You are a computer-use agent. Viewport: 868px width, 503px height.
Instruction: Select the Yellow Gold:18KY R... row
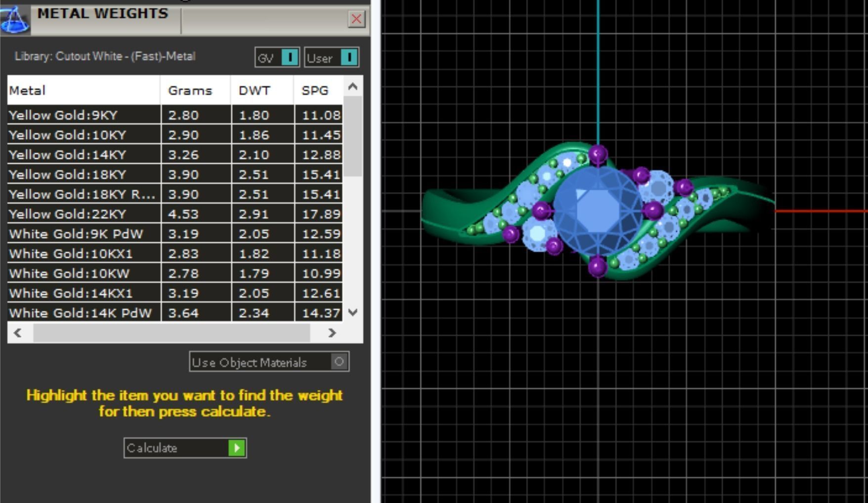175,194
